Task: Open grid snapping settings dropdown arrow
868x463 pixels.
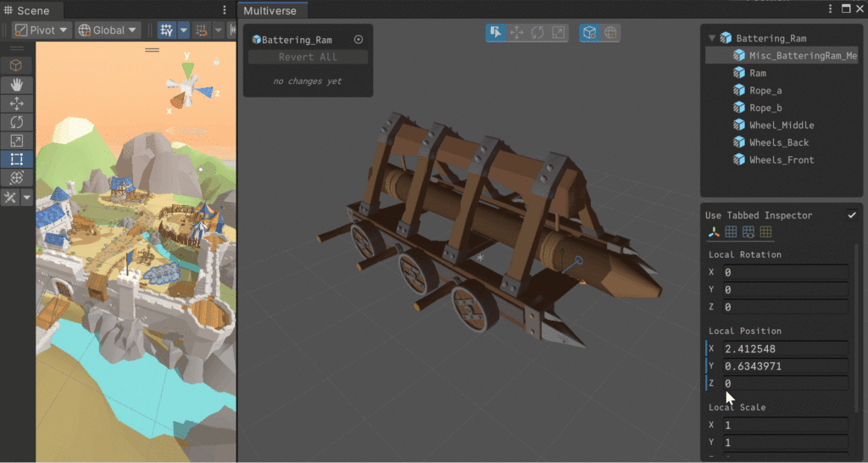Action: coord(184,30)
